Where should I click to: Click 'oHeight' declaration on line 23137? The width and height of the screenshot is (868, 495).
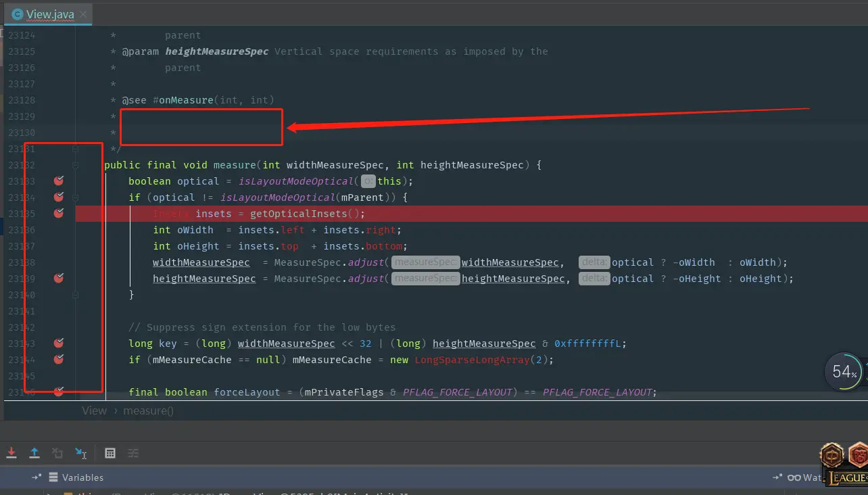[198, 246]
